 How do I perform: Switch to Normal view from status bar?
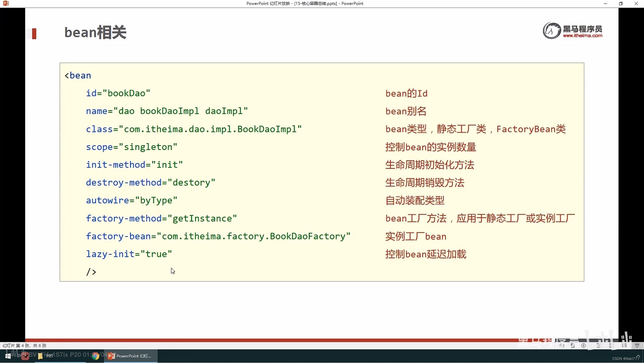click(599, 345)
